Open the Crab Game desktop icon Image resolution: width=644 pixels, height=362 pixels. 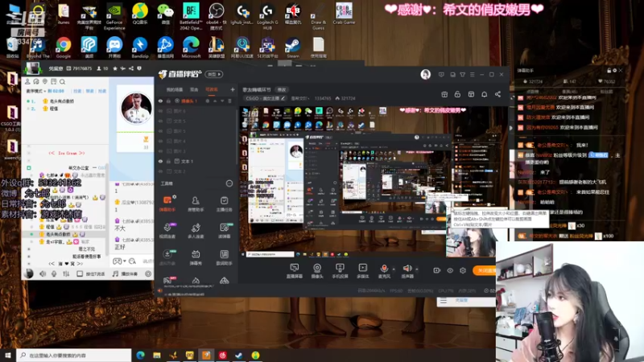pyautogui.click(x=344, y=14)
